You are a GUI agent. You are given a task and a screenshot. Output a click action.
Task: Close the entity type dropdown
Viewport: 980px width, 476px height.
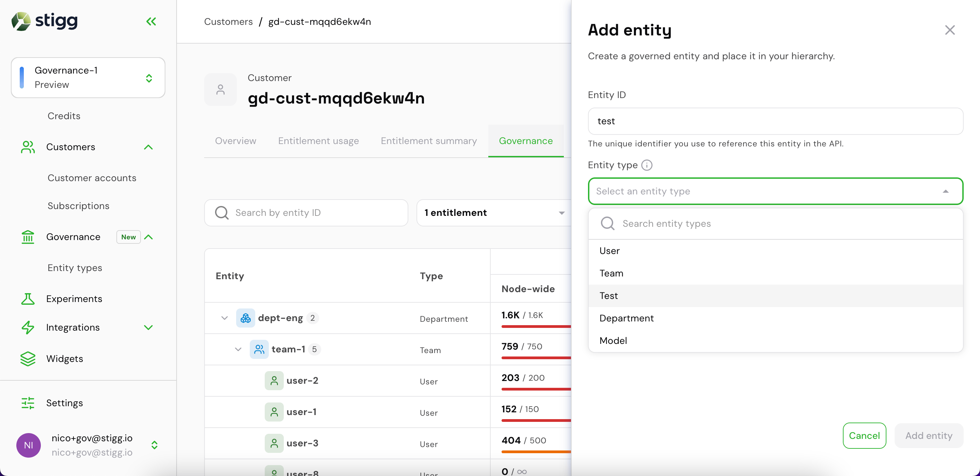945,192
